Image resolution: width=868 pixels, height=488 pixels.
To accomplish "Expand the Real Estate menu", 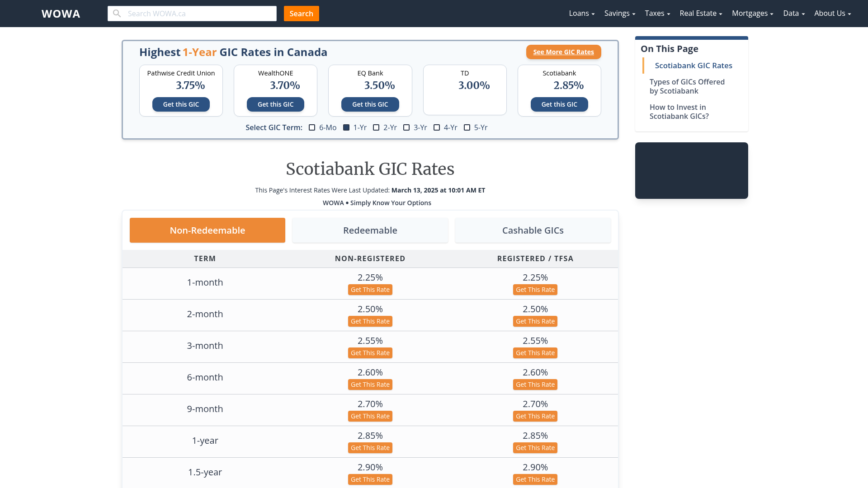I will (701, 14).
